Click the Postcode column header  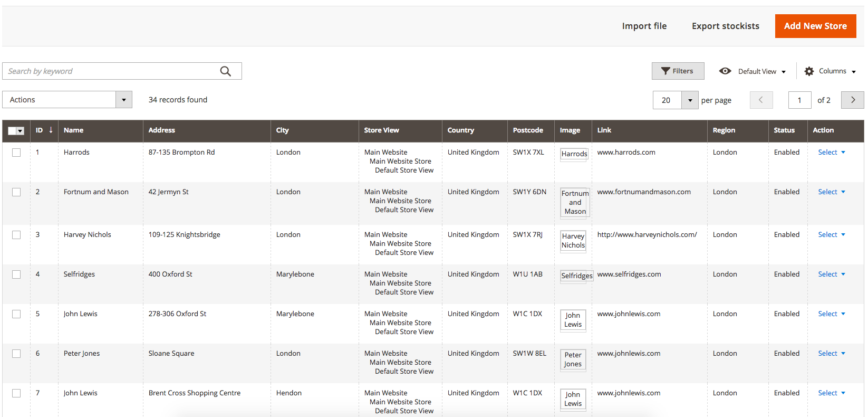point(531,130)
